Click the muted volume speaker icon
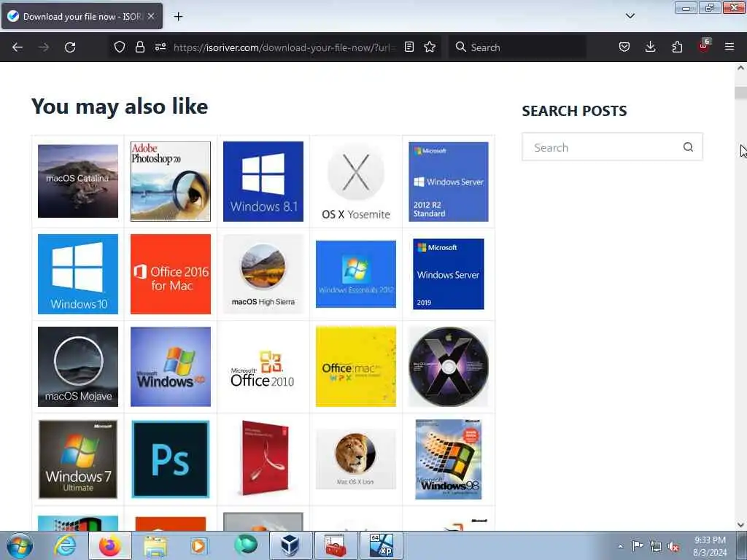 click(x=673, y=546)
